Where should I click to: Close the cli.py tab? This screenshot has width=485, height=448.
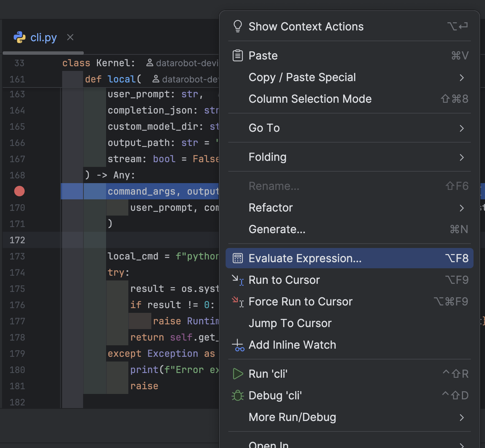pyautogui.click(x=70, y=38)
